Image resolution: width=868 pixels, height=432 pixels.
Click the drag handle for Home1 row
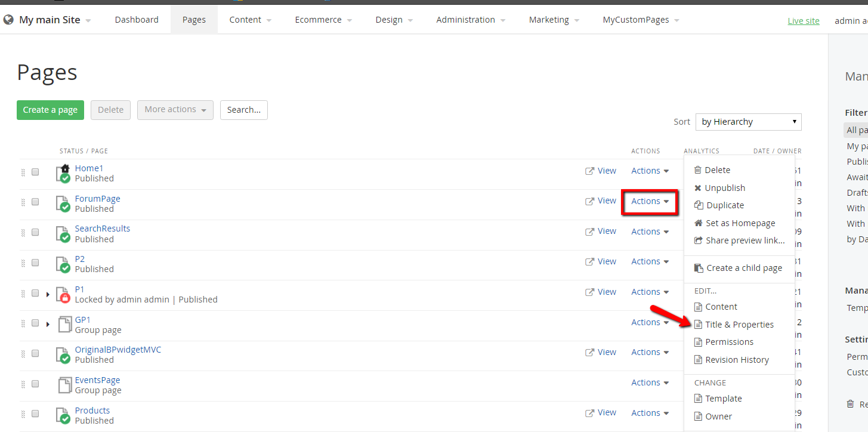(x=23, y=172)
